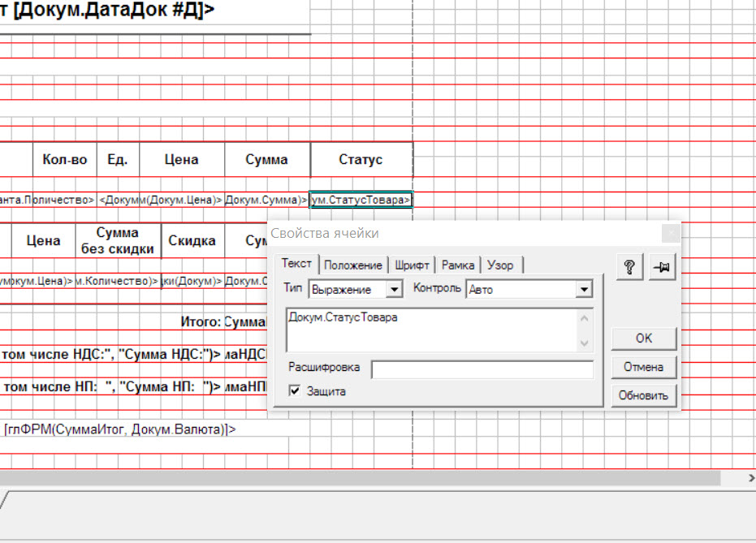Select the Скидка header cell

coord(192,240)
